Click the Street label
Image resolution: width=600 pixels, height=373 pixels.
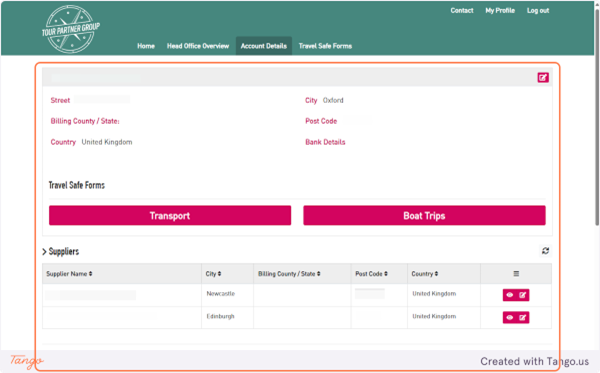click(x=60, y=100)
